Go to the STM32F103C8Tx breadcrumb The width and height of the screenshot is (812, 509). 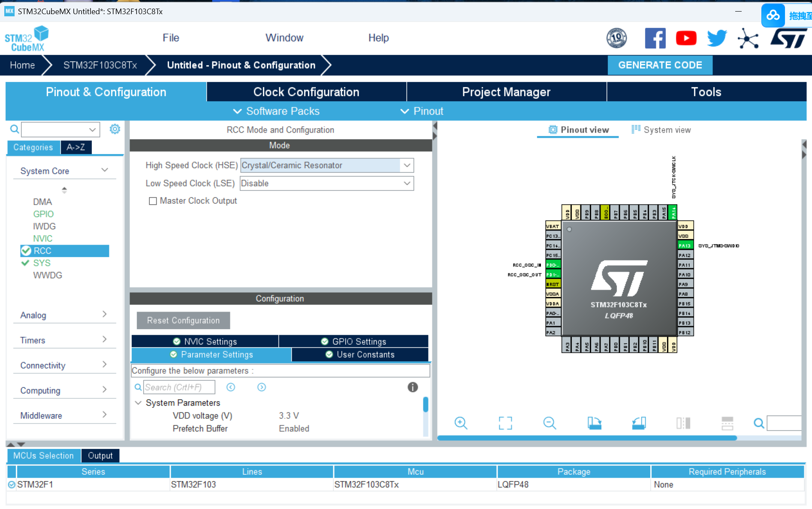(100, 65)
